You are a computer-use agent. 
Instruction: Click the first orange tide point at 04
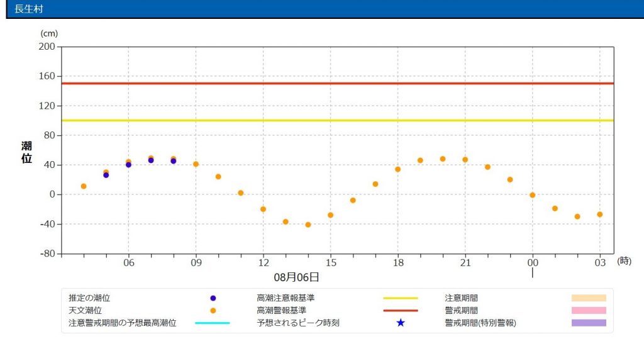[84, 186]
